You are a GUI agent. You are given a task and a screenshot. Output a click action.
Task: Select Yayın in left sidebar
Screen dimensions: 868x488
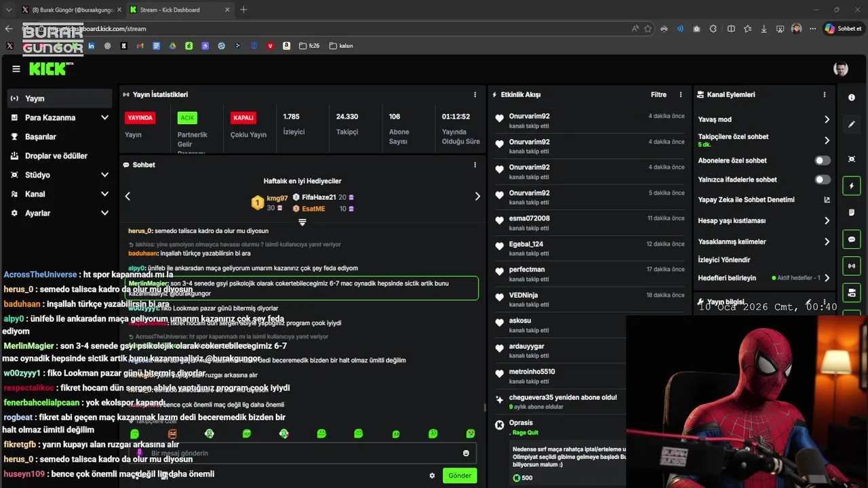click(59, 98)
